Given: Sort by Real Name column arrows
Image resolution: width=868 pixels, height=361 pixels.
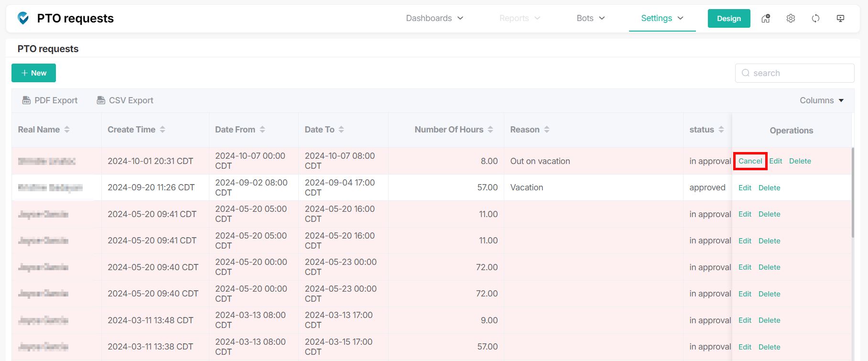Looking at the screenshot, I should pyautogui.click(x=67, y=130).
